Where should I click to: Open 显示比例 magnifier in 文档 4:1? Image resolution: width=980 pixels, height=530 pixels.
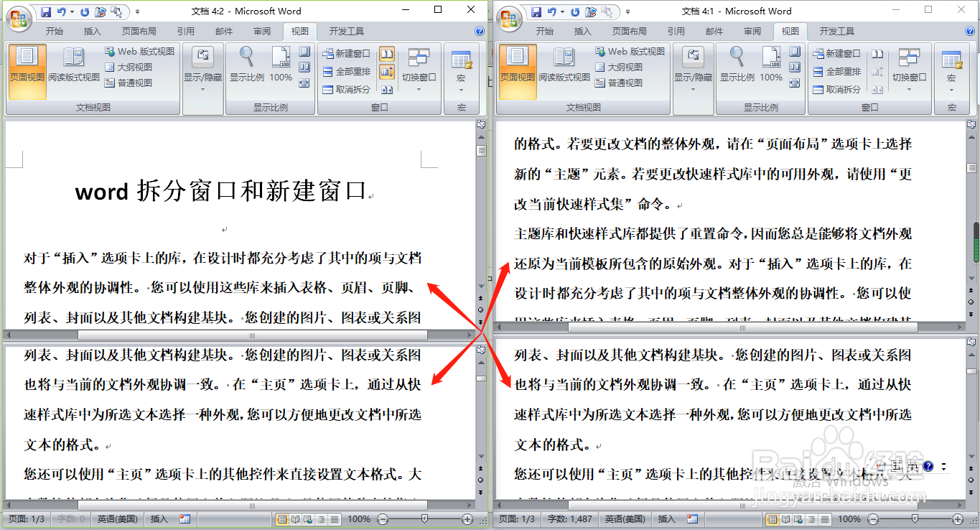[x=737, y=65]
